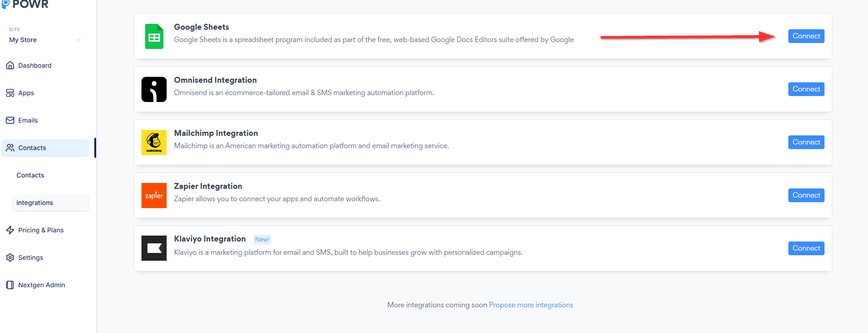
Task: Click the Klaviyo description text
Action: (x=348, y=252)
